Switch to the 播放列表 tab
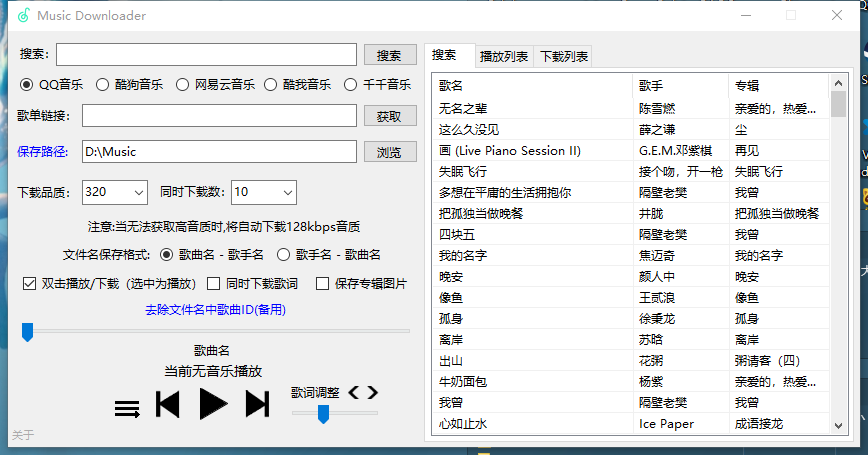 pyautogui.click(x=504, y=56)
